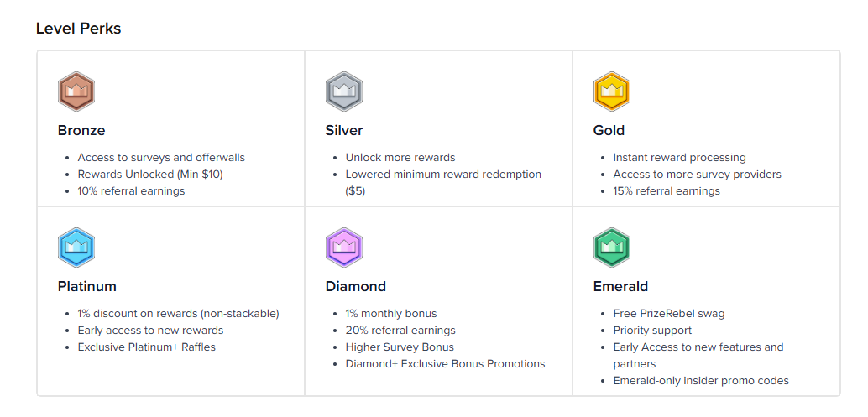Click 'Access to surveys and offerwalls' text
Screen dimensions: 868x417
click(x=161, y=157)
